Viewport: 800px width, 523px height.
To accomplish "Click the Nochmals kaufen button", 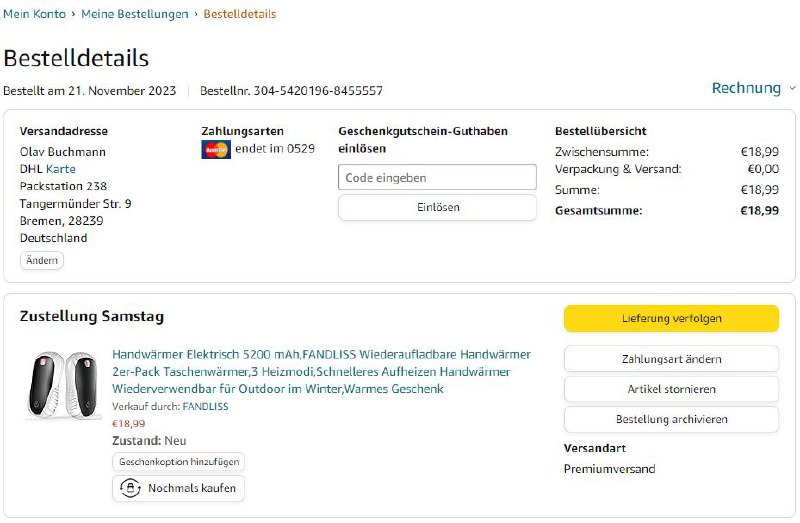I will point(179,488).
